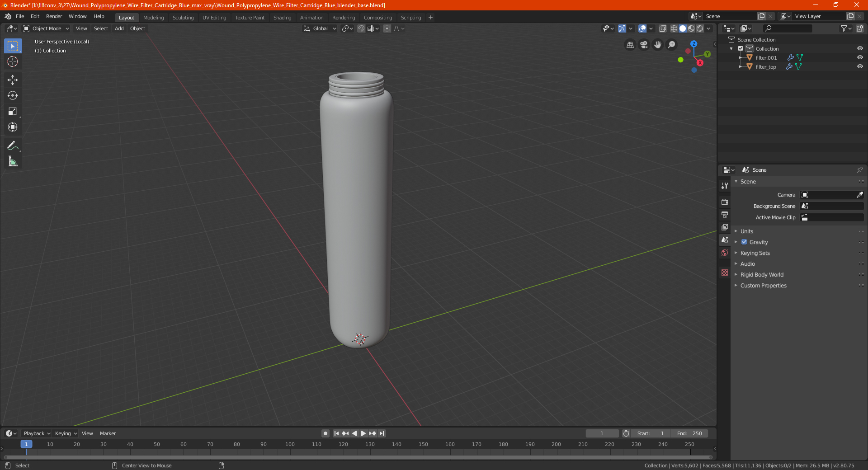Click the pan view hand icon
Viewport: 868px width, 470px height.
coord(658,45)
